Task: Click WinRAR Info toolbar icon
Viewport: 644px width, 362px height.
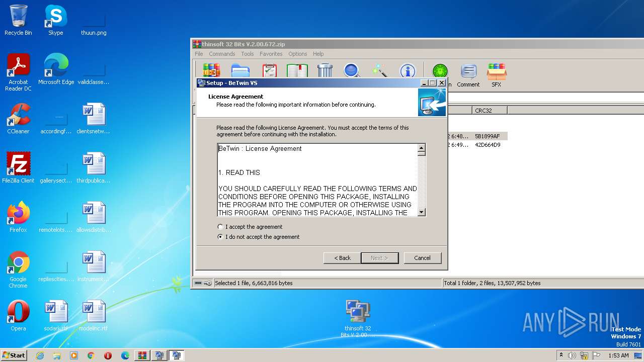Action: coord(408,70)
